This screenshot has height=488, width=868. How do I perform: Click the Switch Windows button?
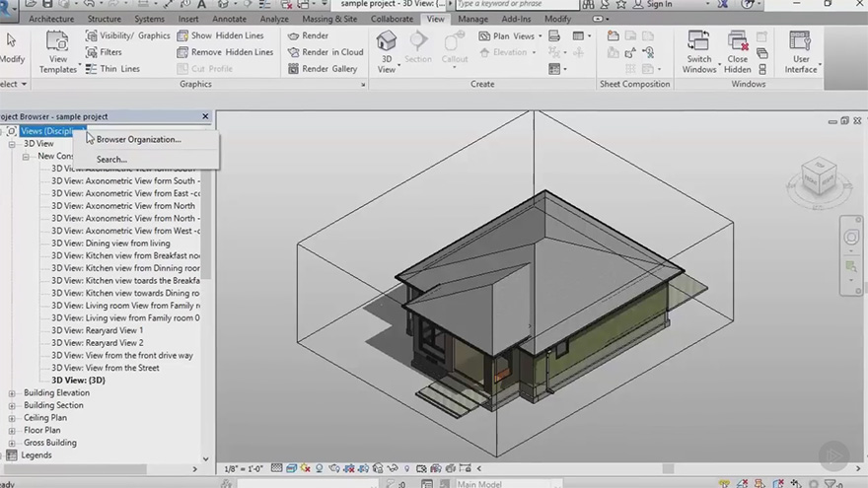699,52
